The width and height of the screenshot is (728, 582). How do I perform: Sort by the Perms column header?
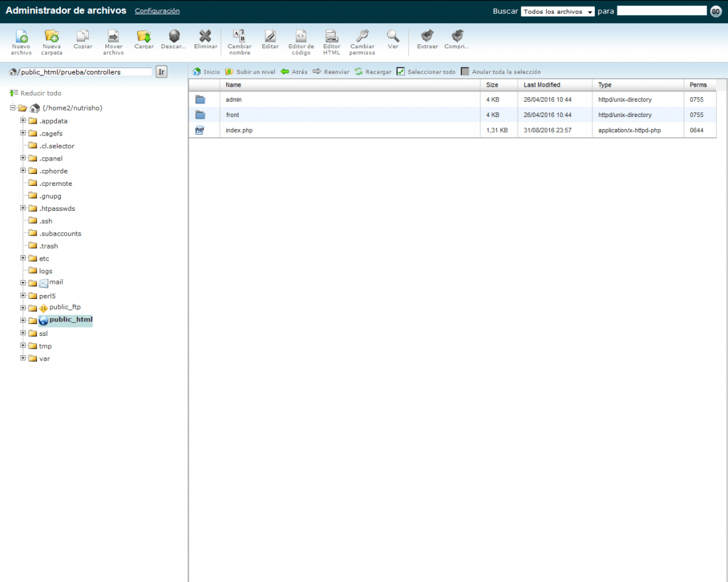(x=700, y=85)
